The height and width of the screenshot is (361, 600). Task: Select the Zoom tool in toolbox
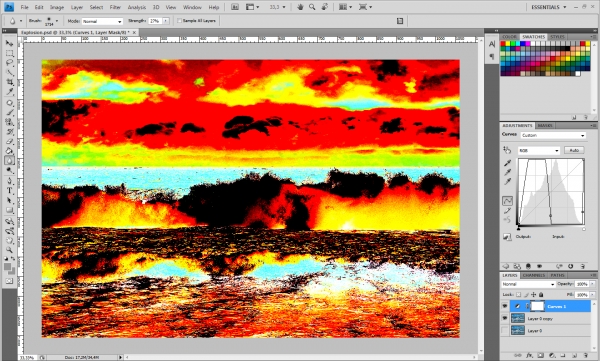click(10, 250)
